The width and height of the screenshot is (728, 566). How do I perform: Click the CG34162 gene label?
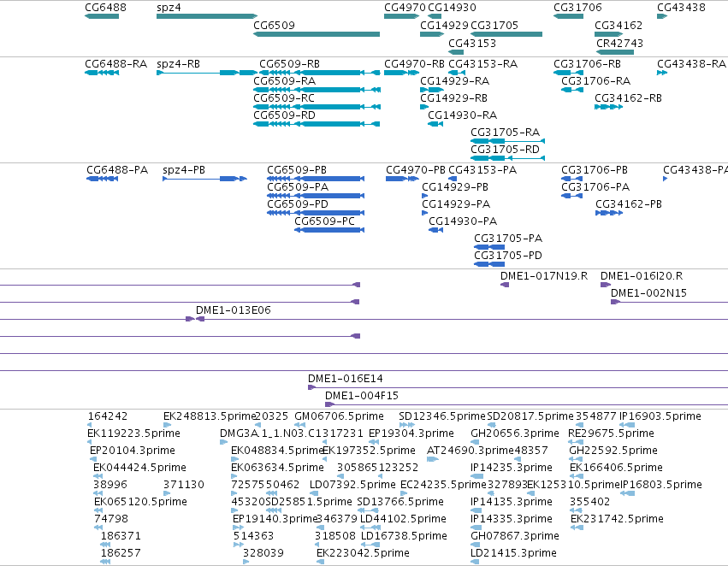point(619,25)
